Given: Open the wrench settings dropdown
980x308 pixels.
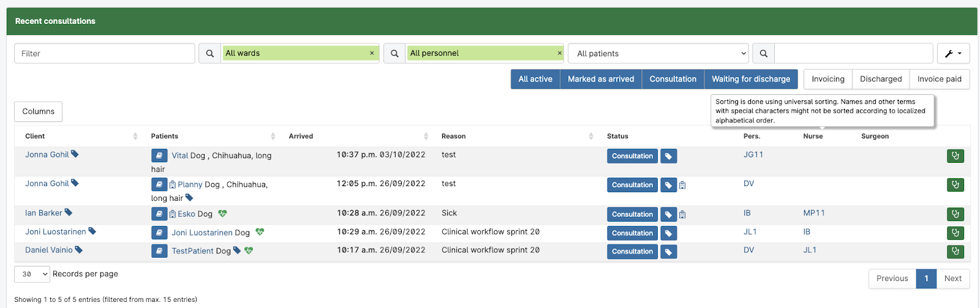Looking at the screenshot, I should pos(952,54).
